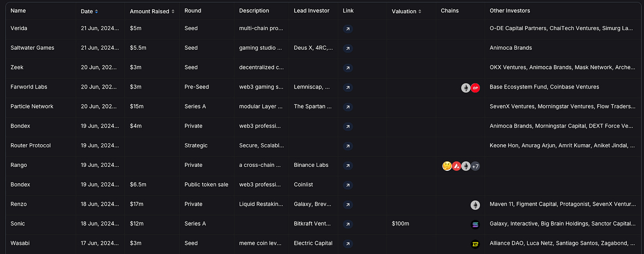This screenshot has width=644, height=254.
Task: Open the Sonic external link arrow
Action: click(348, 224)
